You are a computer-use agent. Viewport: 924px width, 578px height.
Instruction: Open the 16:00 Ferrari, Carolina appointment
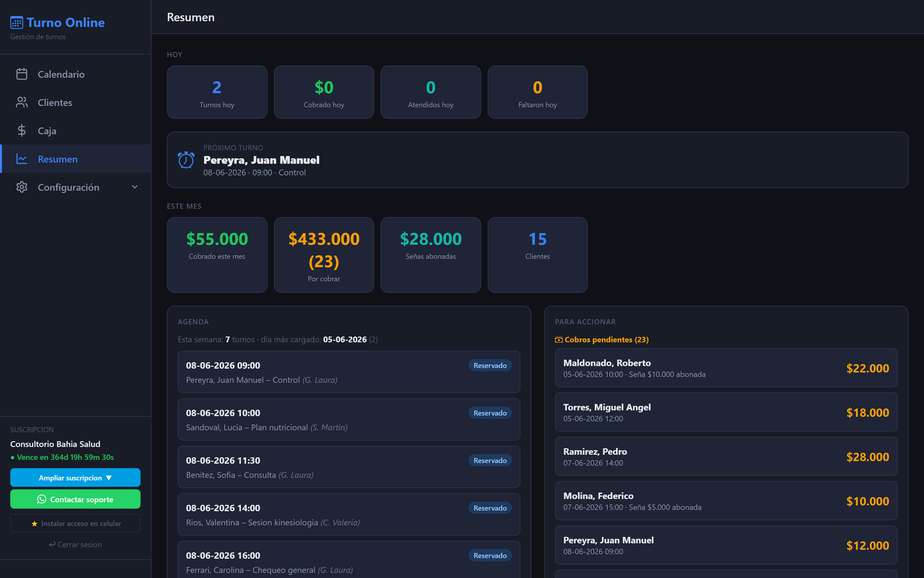349,560
